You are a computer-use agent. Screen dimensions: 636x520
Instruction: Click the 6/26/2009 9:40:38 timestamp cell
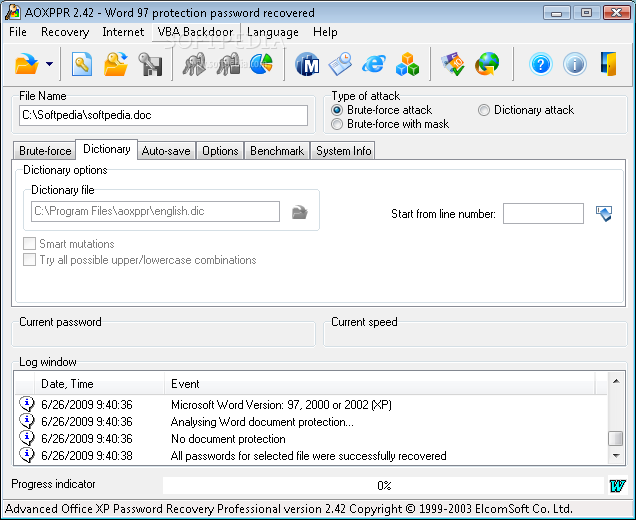pyautogui.click(x=87, y=456)
